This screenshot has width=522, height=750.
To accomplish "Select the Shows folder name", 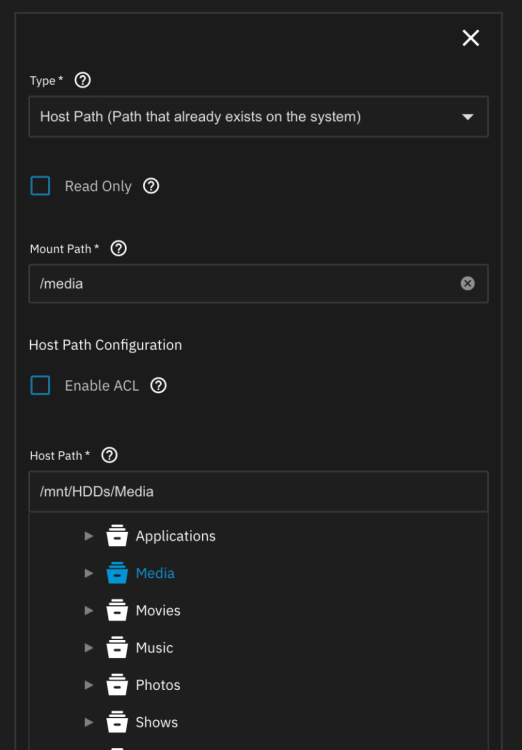I will (156, 722).
